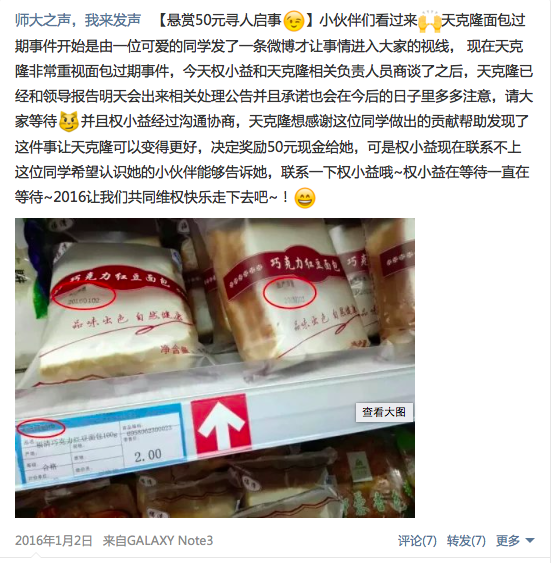Open the 师大之声，我来发声 profile link

78,20
